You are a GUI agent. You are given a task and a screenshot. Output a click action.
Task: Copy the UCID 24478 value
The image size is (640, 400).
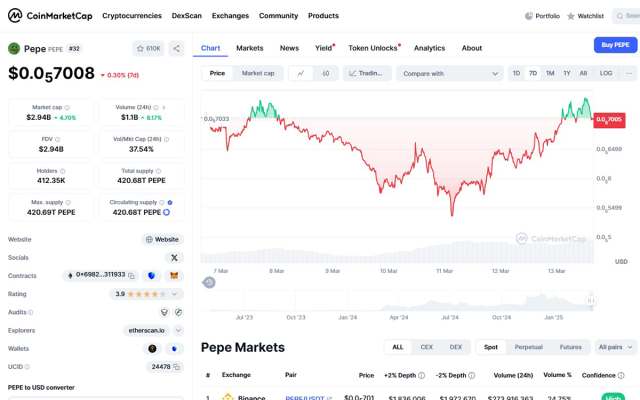(x=177, y=367)
